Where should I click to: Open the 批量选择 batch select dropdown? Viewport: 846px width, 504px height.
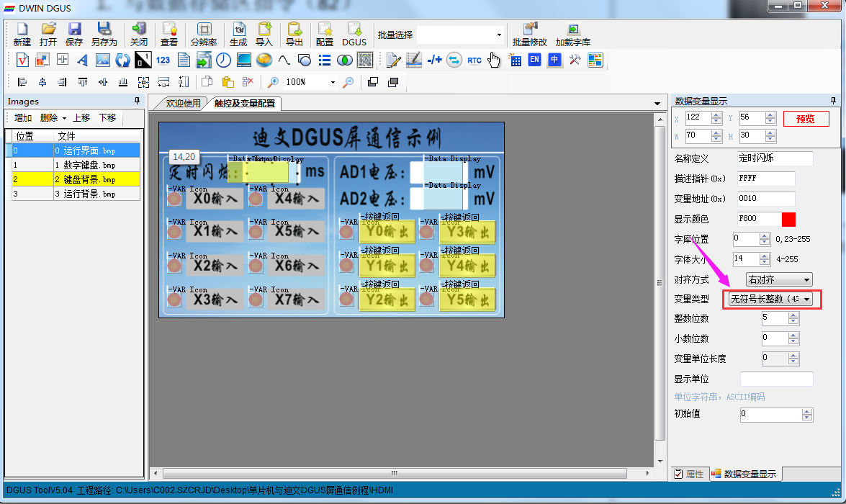(499, 35)
